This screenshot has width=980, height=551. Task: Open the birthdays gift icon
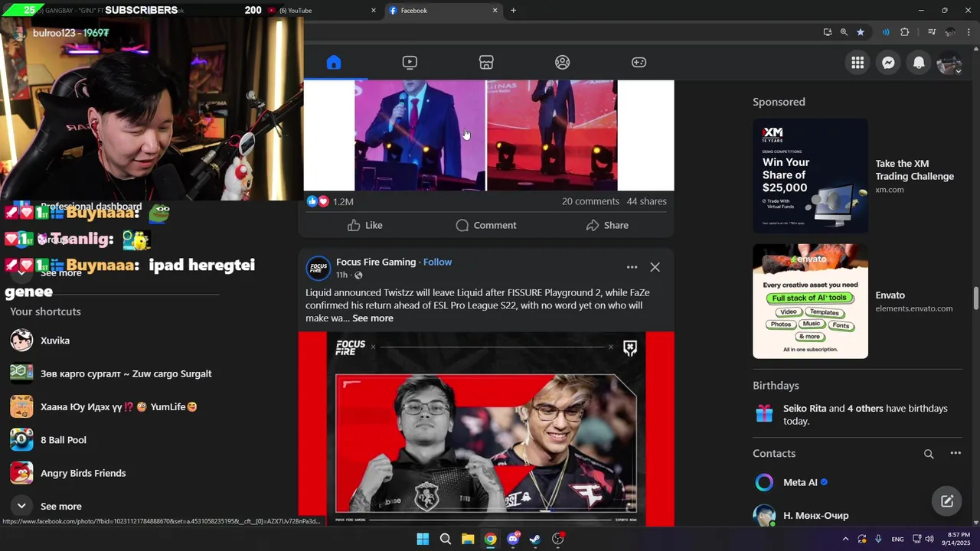764,414
